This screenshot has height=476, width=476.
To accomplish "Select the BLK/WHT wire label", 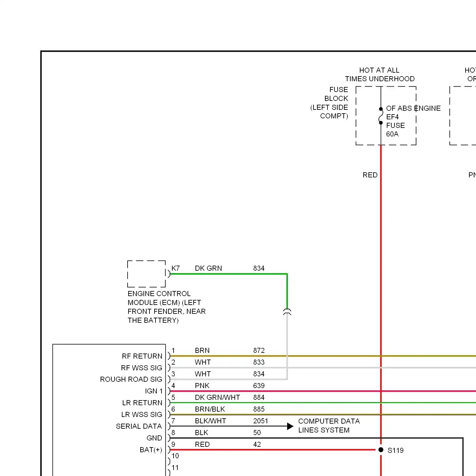I will click(x=210, y=421).
